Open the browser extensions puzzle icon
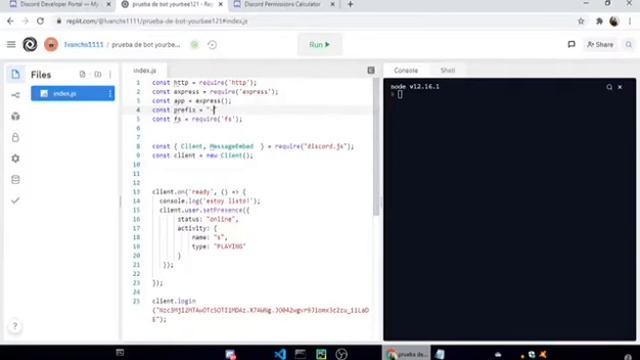The width and height of the screenshot is (640, 360). tap(599, 21)
